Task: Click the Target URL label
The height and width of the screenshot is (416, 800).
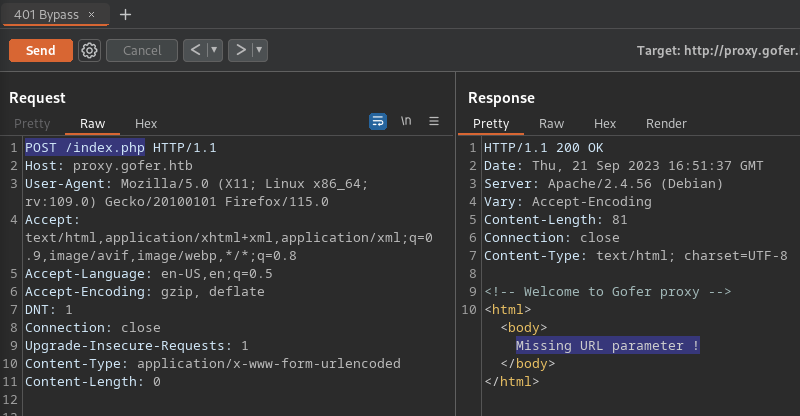Action: [x=717, y=50]
